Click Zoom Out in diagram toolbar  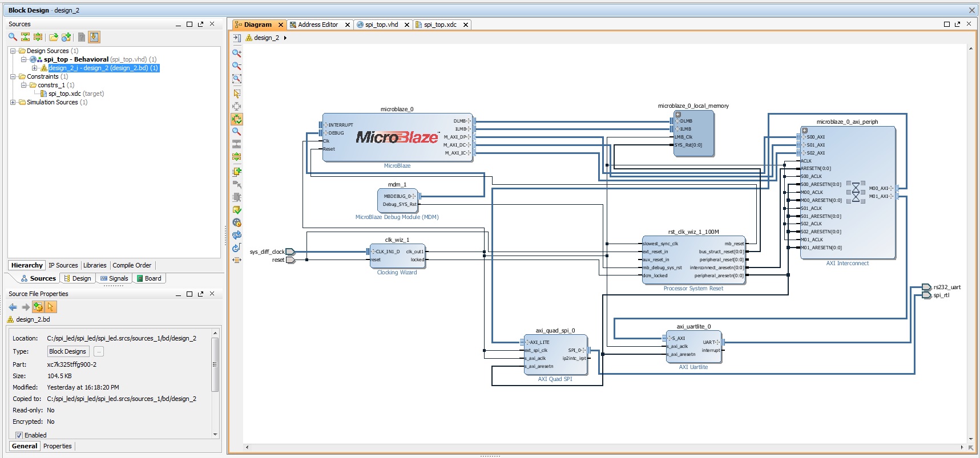[237, 66]
